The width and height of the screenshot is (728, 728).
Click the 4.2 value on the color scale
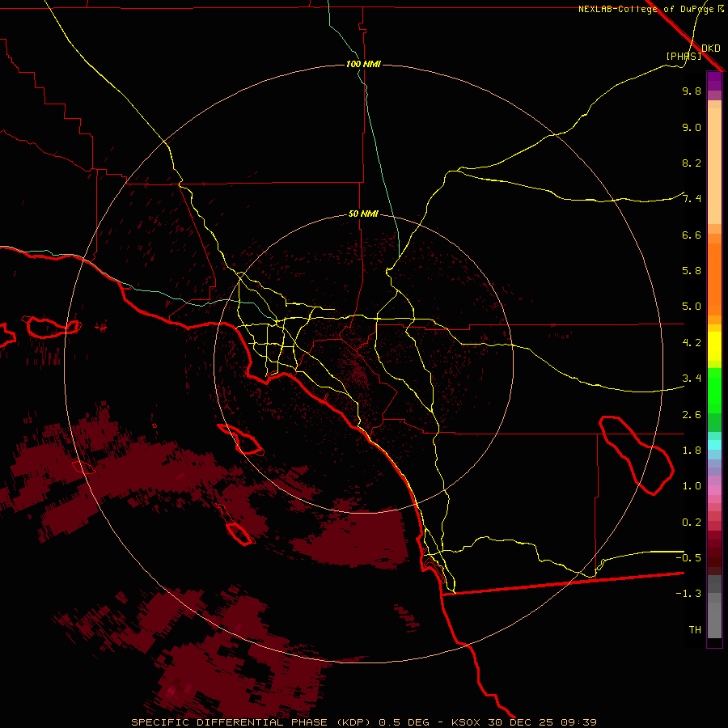point(692,343)
